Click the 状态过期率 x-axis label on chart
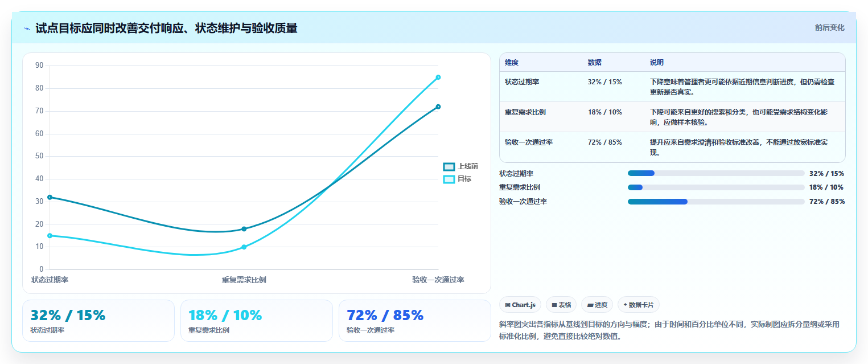868x364 pixels. [x=50, y=280]
